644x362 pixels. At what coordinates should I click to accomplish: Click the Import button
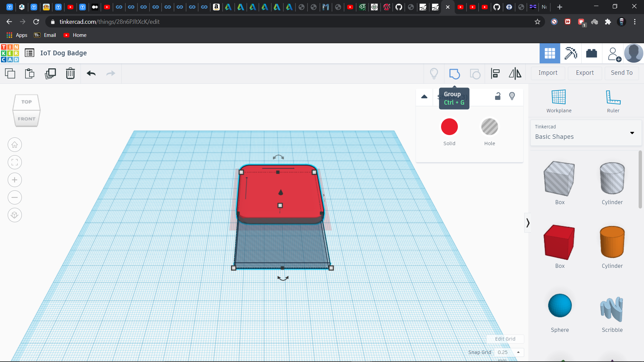(548, 73)
